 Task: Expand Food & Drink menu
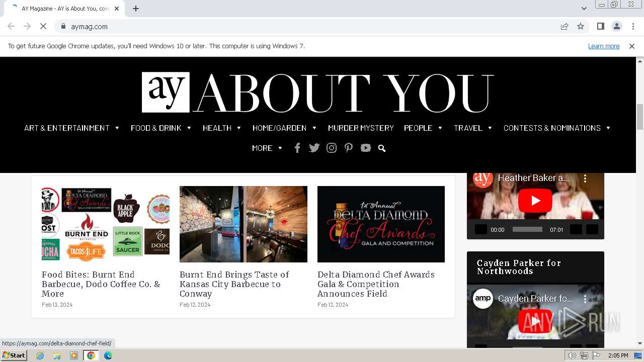pos(161,128)
